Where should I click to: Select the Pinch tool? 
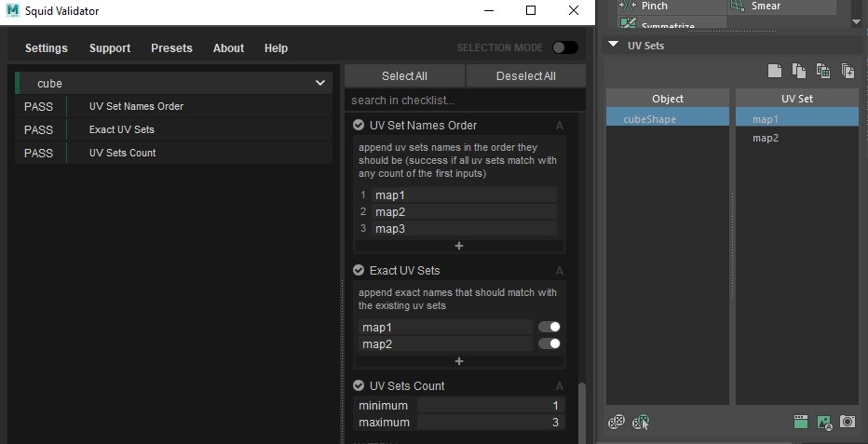point(671,7)
